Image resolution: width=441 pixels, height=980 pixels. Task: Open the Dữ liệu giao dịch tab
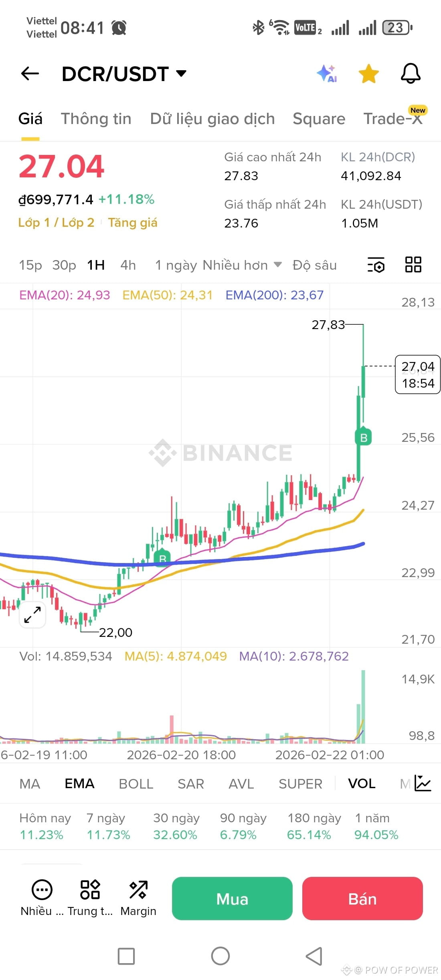click(212, 119)
